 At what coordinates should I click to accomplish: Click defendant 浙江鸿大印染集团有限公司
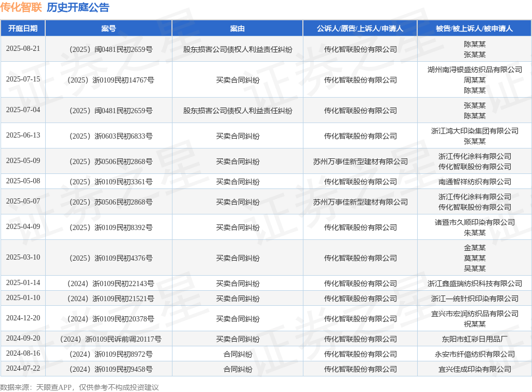(x=475, y=131)
